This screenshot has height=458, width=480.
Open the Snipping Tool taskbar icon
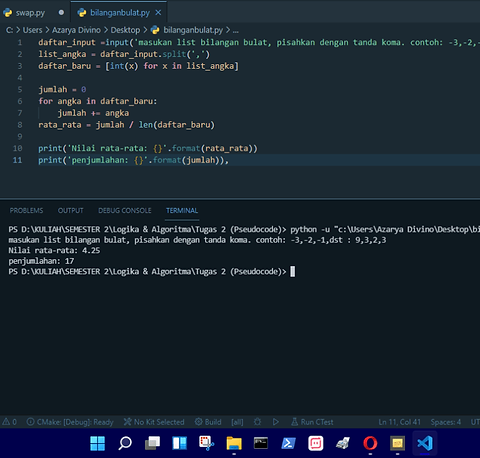pos(207,443)
